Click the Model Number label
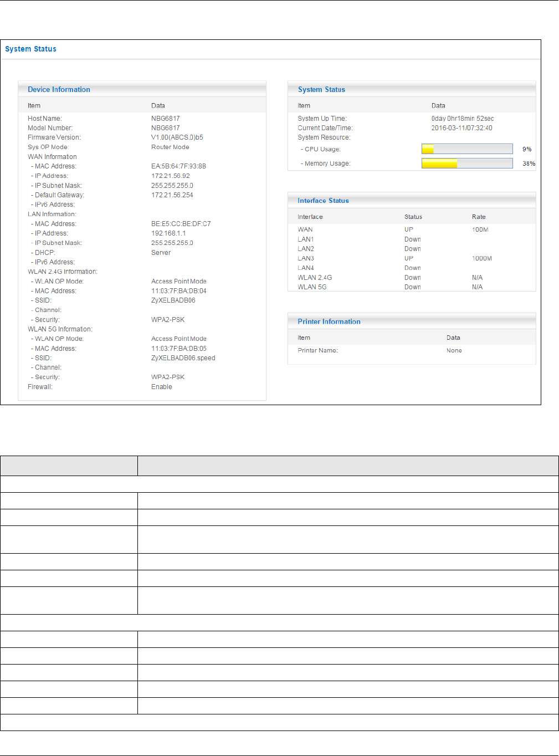This screenshot has height=756, width=559. (50, 128)
